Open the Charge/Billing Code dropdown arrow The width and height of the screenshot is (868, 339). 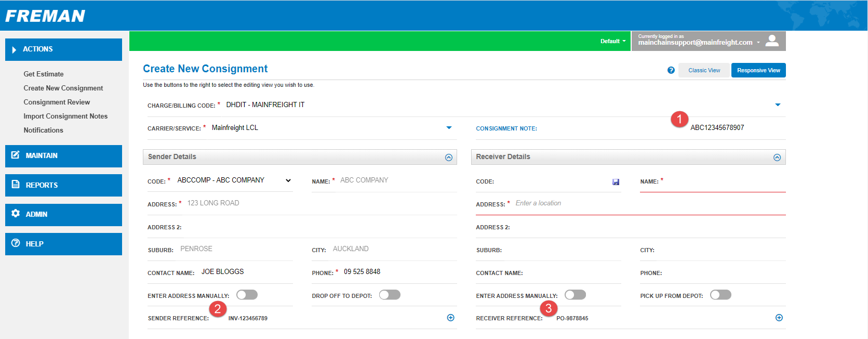coord(778,105)
